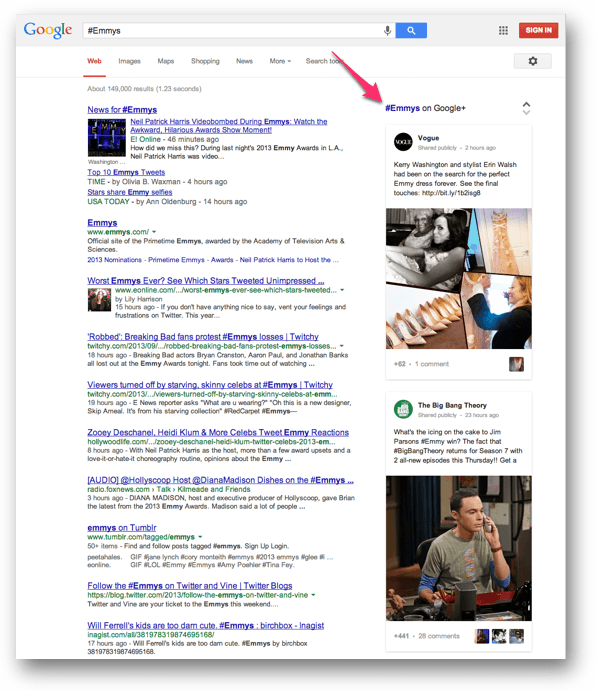The image size is (596, 691).
Task: Switch to the News tab
Action: 244,61
